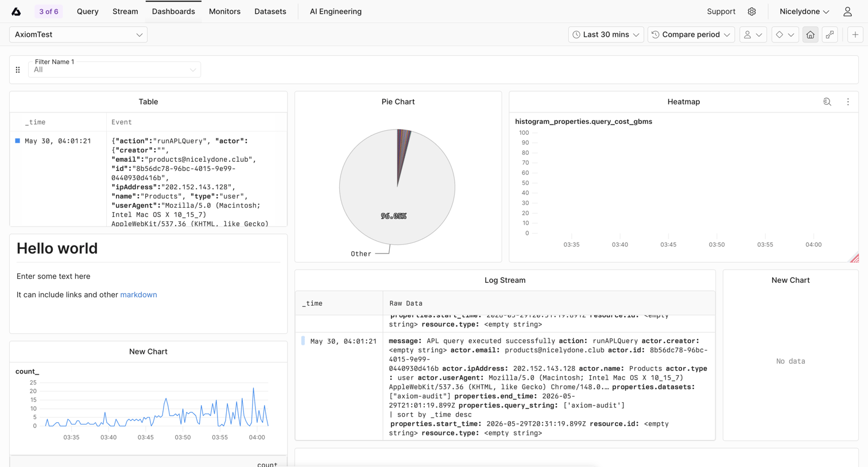The width and height of the screenshot is (868, 467).
Task: Follow the markdown hyperlink
Action: 138,295
